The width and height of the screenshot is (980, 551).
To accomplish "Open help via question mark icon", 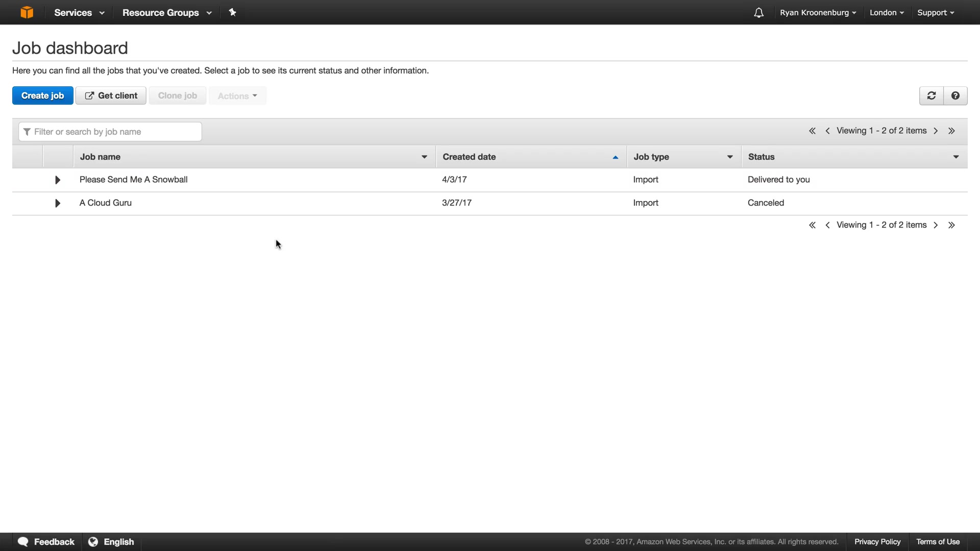I will (x=955, y=96).
